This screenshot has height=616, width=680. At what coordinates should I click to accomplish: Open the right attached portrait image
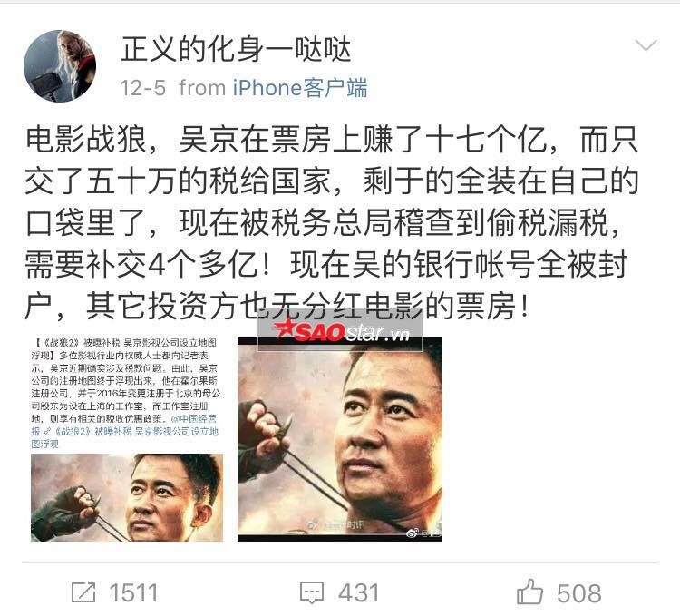point(340,439)
